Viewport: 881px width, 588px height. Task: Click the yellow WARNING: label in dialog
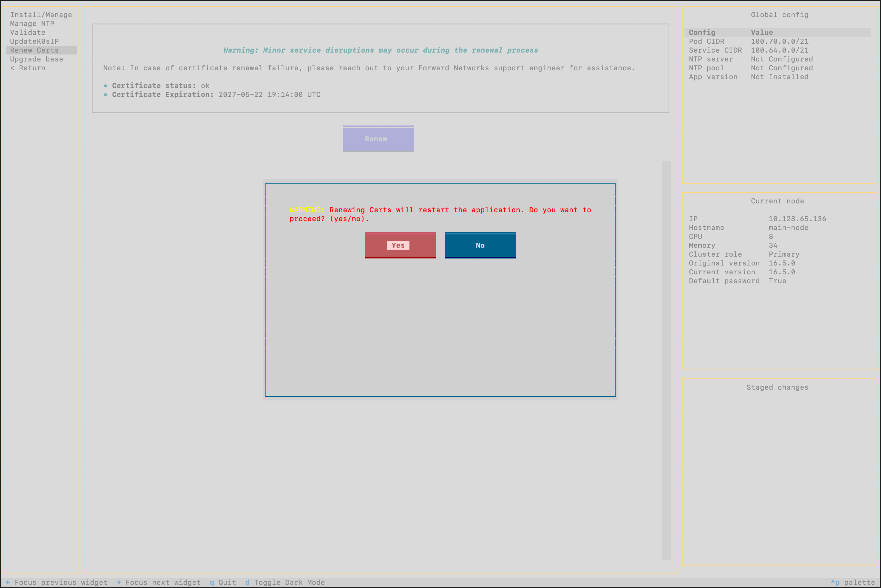[x=307, y=210]
